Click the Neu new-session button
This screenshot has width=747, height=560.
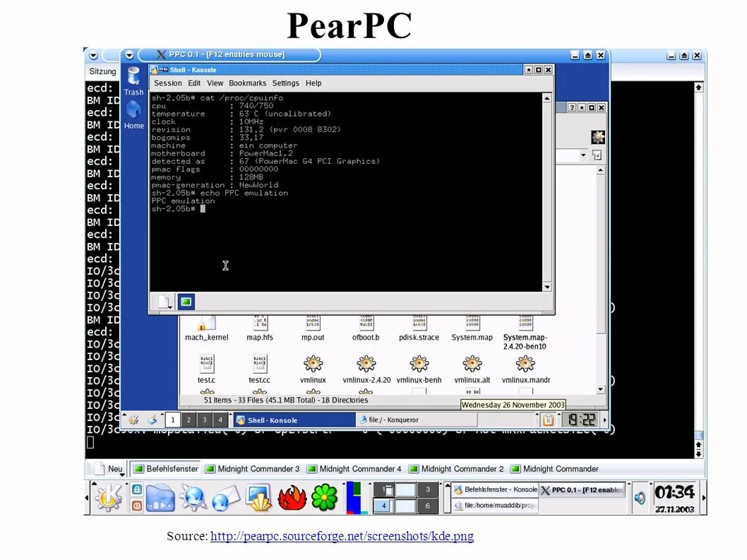[x=109, y=469]
